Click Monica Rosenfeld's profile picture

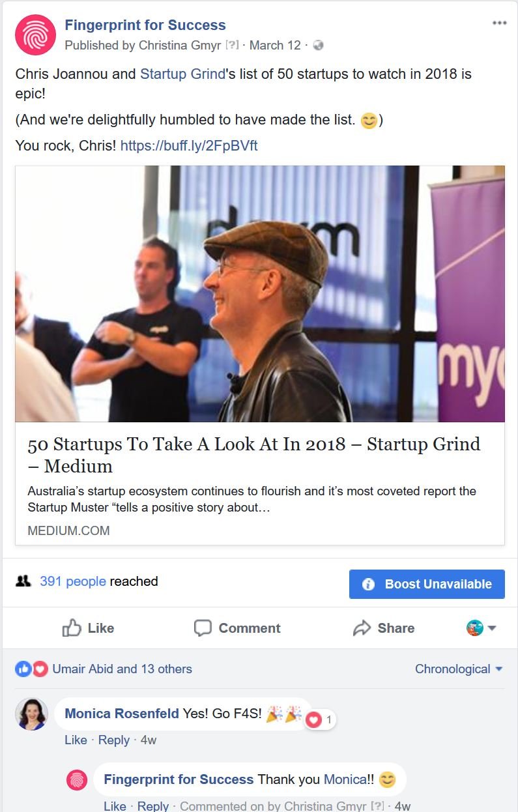point(31,714)
